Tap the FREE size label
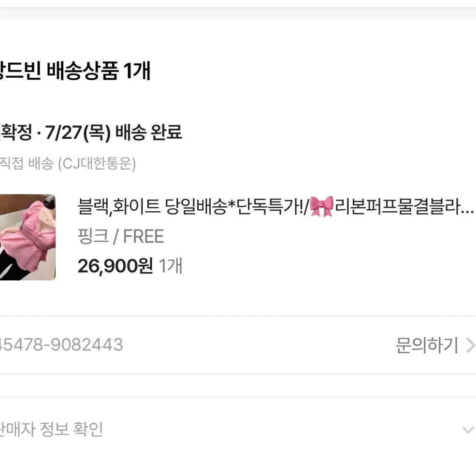Image resolution: width=476 pixels, height=476 pixels. point(144,236)
